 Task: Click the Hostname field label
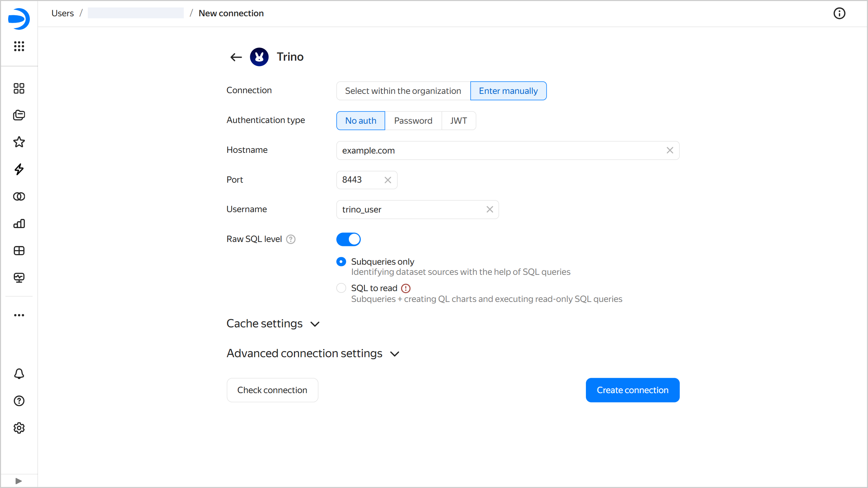click(x=247, y=150)
